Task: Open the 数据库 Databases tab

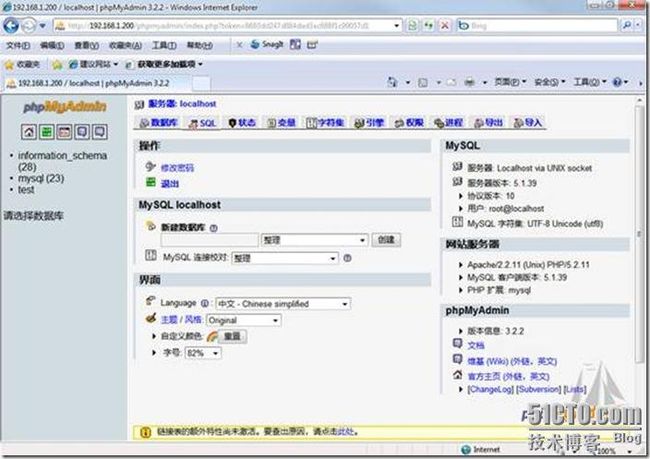Action: [x=159, y=123]
